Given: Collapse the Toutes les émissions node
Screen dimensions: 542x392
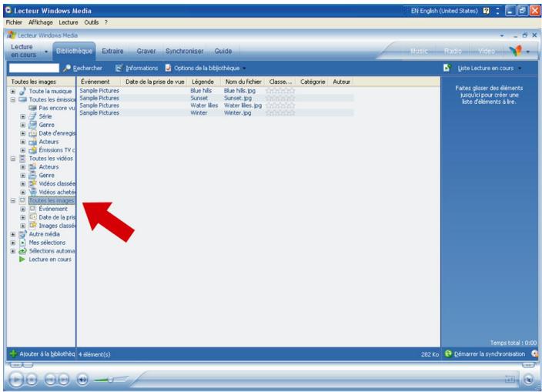Looking at the screenshot, I should pos(13,99).
